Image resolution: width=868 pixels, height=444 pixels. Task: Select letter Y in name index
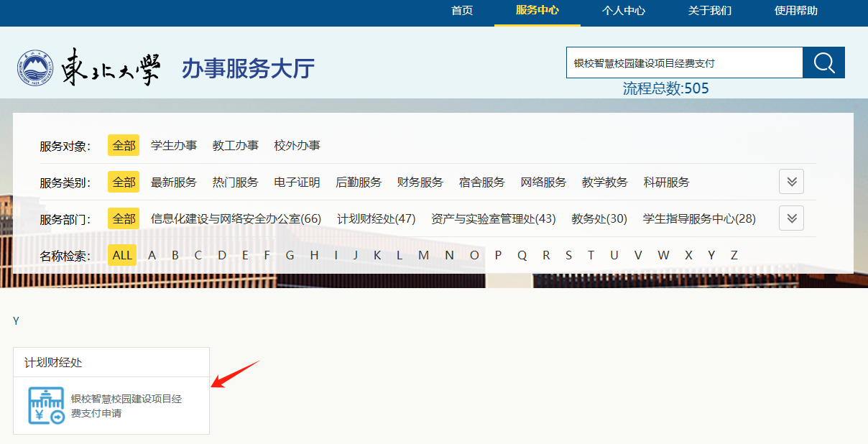point(711,255)
